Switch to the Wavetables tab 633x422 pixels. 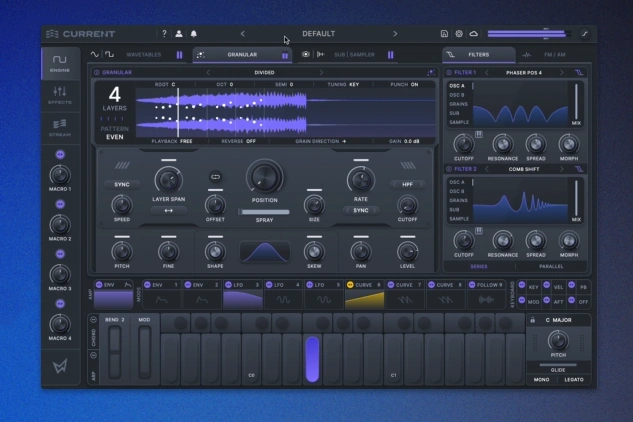point(142,55)
